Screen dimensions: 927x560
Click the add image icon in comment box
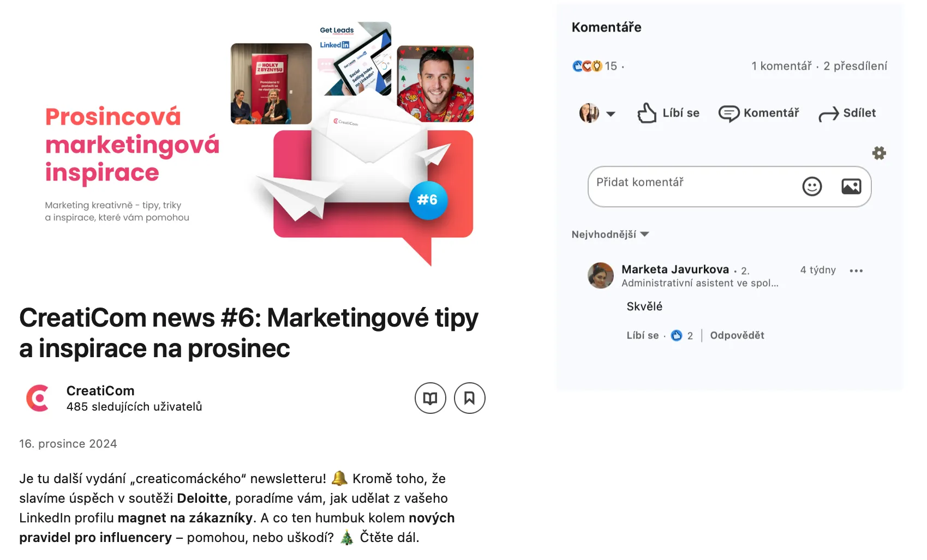coord(851,186)
